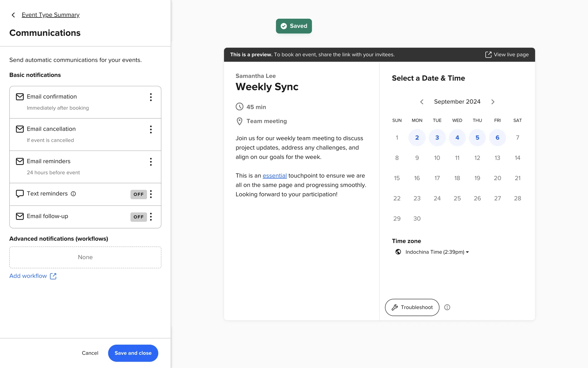Viewport: 588px width, 368px height.
Task: Open the Indochina Time zone dropdown
Action: [x=437, y=252]
